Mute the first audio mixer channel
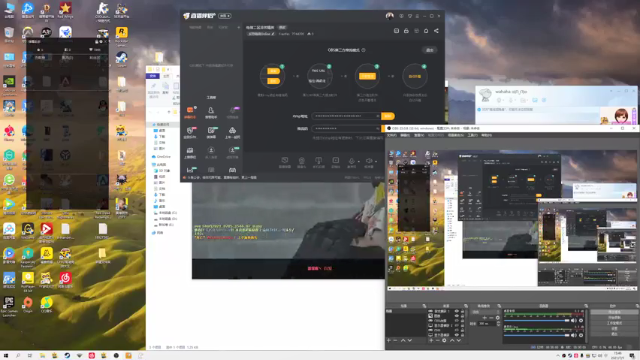This screenshot has width=640, height=360. click(x=574, y=320)
